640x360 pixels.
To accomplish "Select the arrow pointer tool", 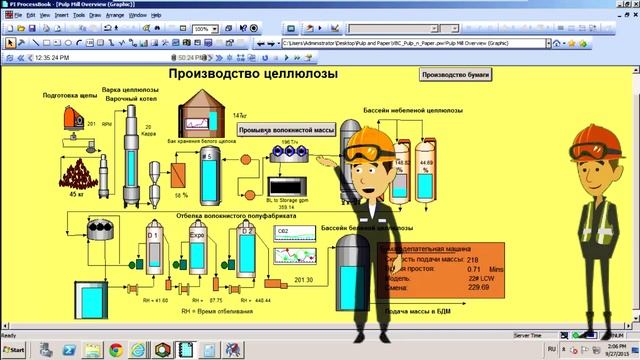I will 10,43.
